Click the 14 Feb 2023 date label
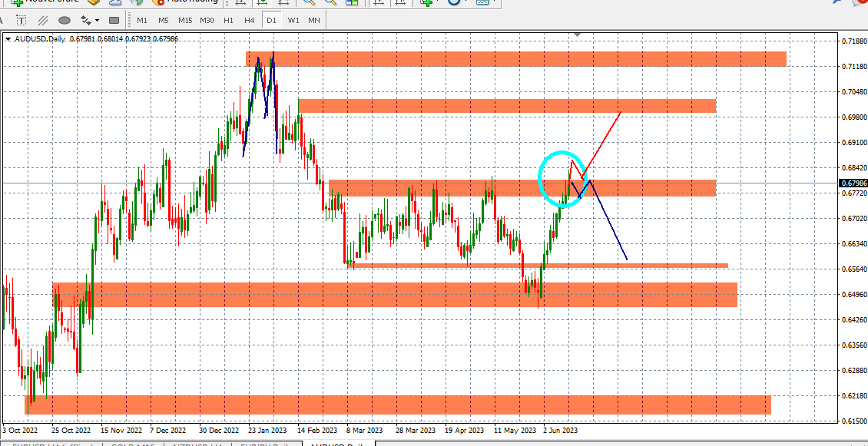The height and width of the screenshot is (446, 868). click(317, 430)
